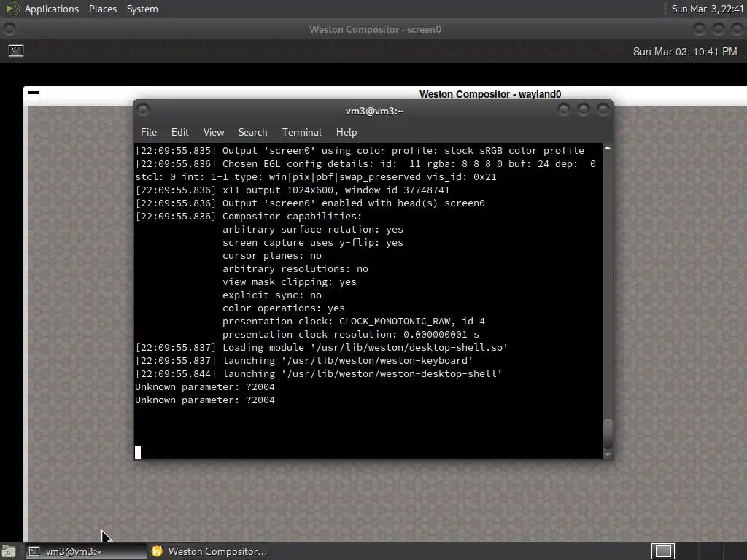Maximize the Weston Compositor screen0 window
Screen dimensions: 747x560
pyautogui.click(x=719, y=29)
